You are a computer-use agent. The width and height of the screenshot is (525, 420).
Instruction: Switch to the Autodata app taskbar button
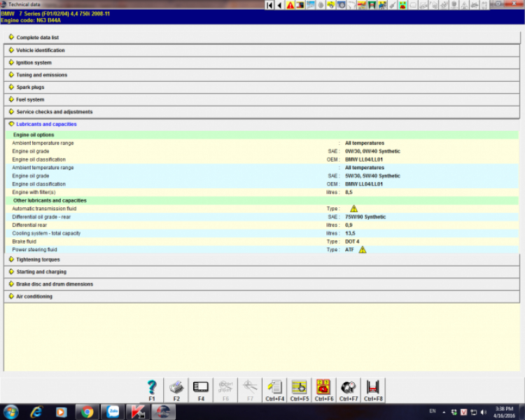pos(163,412)
